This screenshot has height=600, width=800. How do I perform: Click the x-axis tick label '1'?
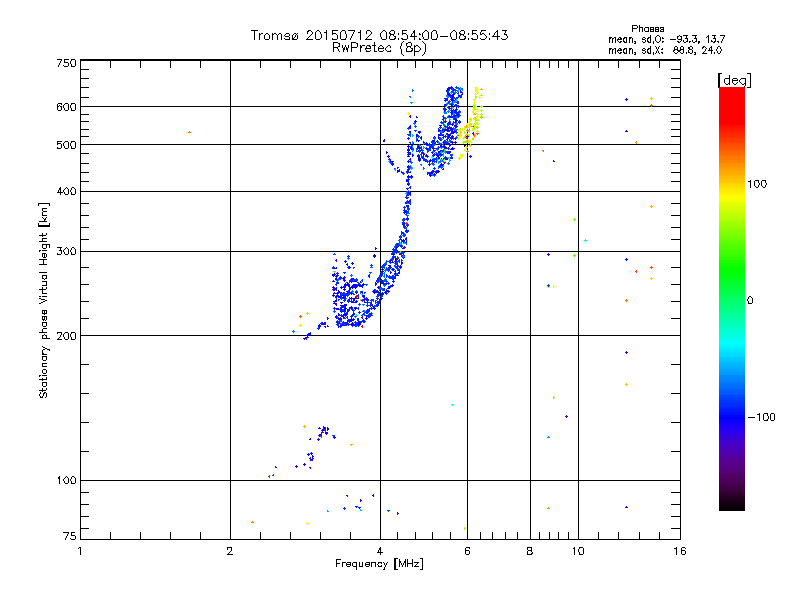tap(80, 551)
